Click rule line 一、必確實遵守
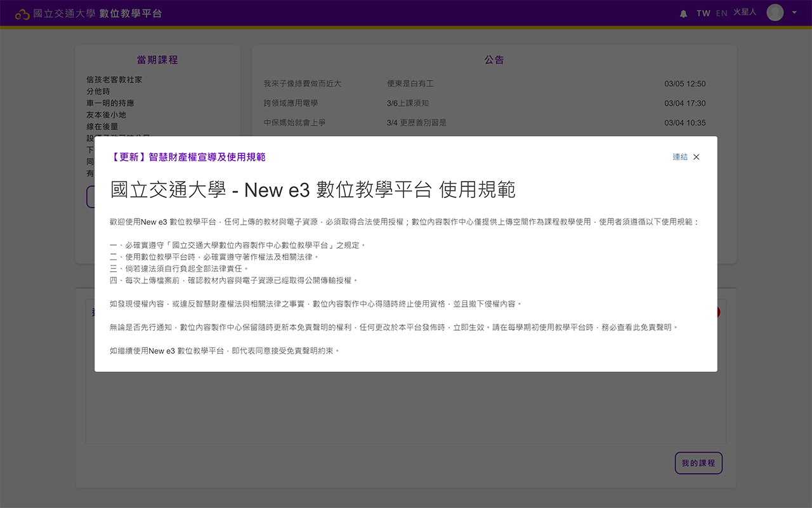This screenshot has height=508, width=812. (x=237, y=245)
